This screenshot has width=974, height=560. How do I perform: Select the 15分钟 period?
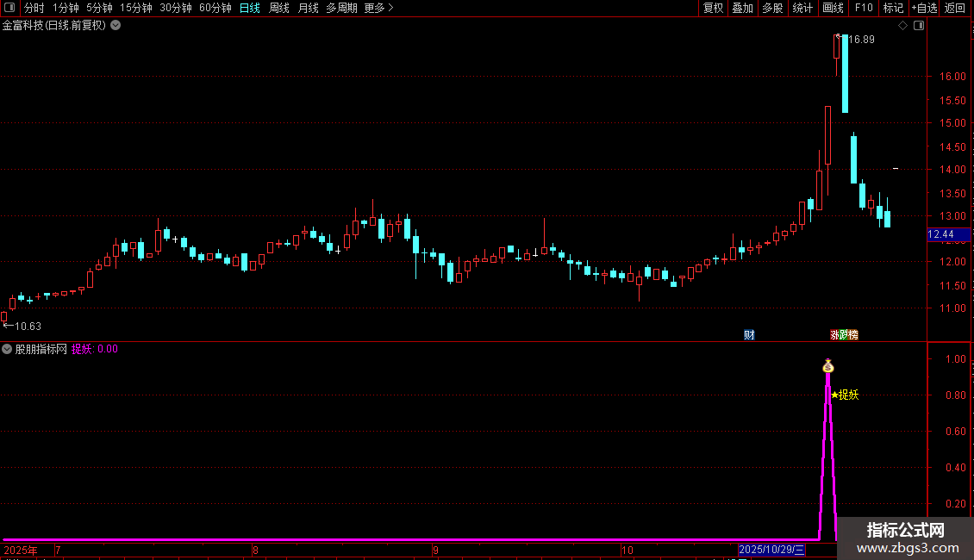click(135, 8)
